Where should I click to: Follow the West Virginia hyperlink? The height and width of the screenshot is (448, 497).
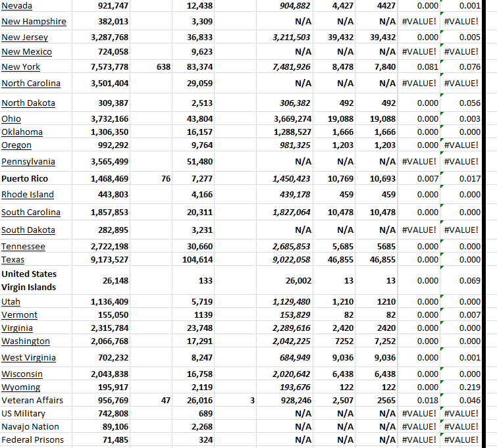pos(28,358)
